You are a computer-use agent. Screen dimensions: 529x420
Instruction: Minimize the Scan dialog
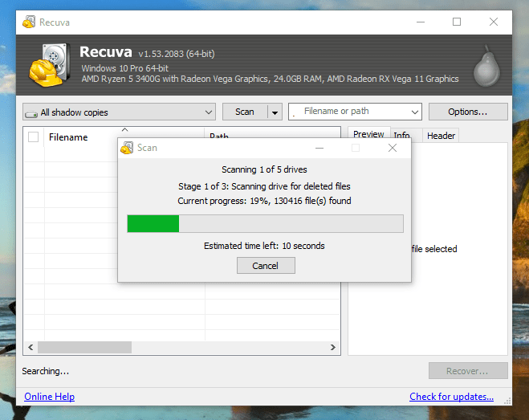pos(319,148)
